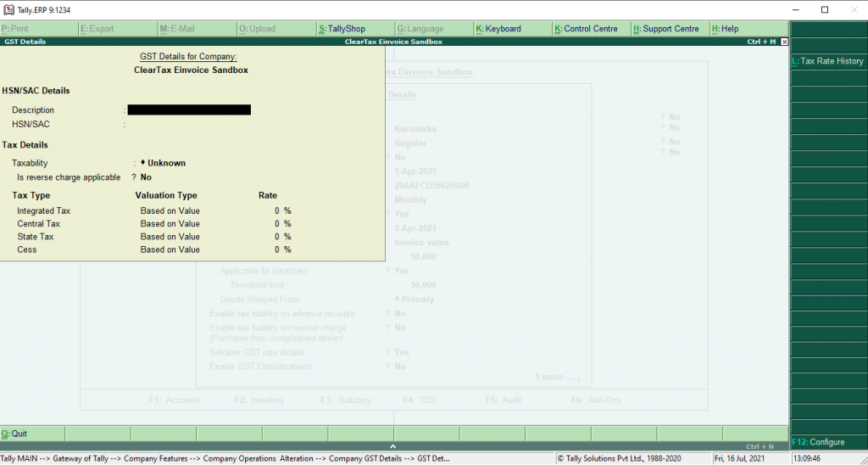Image resolution: width=868 pixels, height=465 pixels.
Task: Maximize the Tally.ERP 9 window
Action: click(x=825, y=10)
